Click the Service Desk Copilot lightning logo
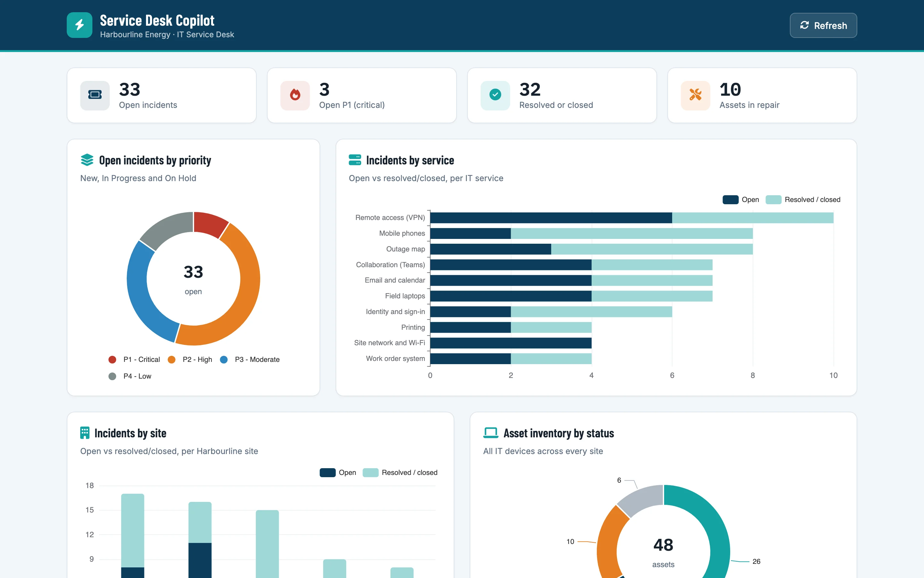 pyautogui.click(x=80, y=25)
